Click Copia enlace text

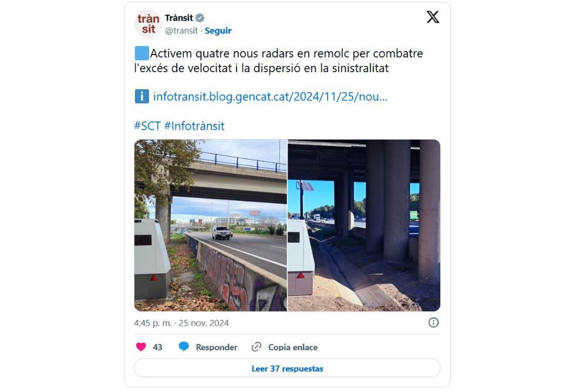[x=293, y=347]
